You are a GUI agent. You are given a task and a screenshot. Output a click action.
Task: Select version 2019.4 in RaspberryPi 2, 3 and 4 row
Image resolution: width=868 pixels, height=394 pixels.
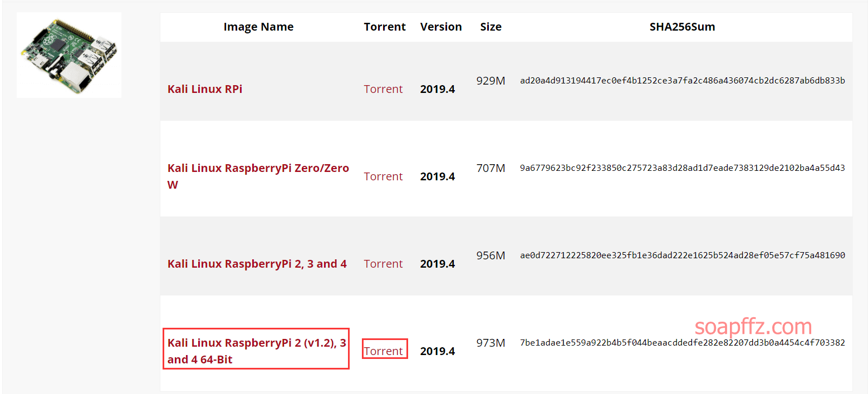438,264
